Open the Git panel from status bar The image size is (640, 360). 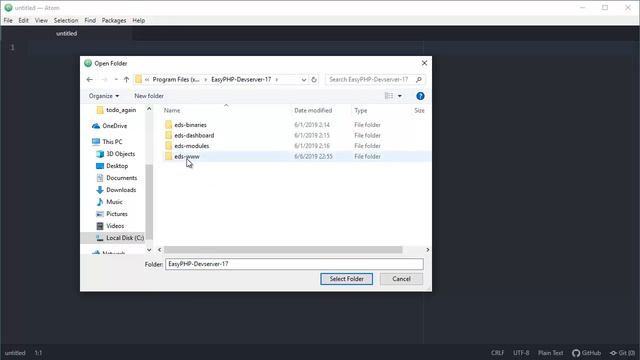[x=622, y=353]
